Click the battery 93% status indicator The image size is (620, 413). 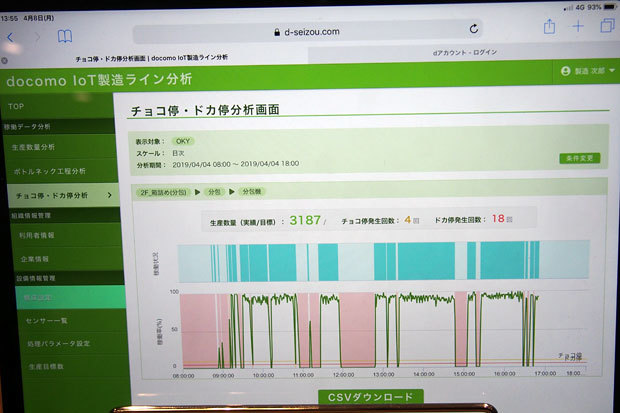click(601, 8)
